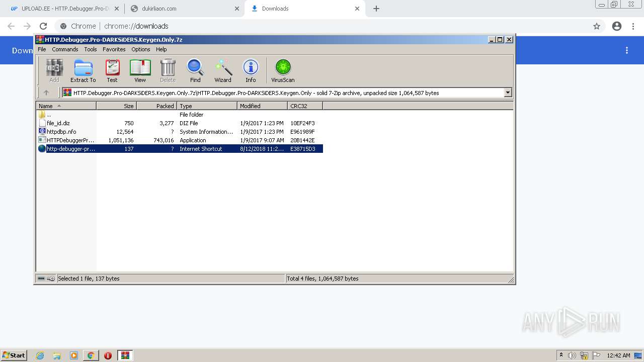
Task: Sort list by Size column
Action: [116, 106]
